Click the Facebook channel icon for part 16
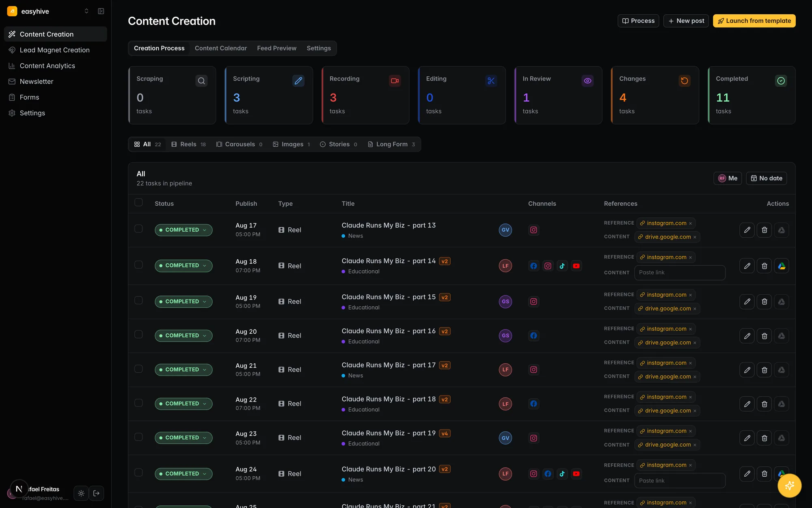This screenshot has height=508, width=812. tap(534, 336)
